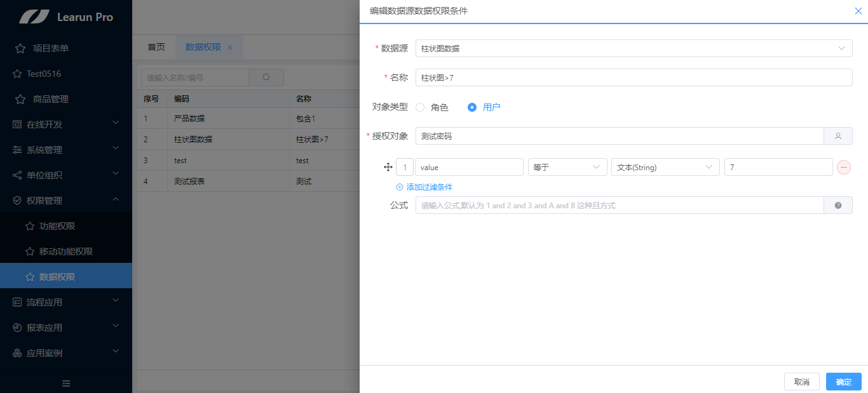Open the 数据源 dropdown

point(634,48)
